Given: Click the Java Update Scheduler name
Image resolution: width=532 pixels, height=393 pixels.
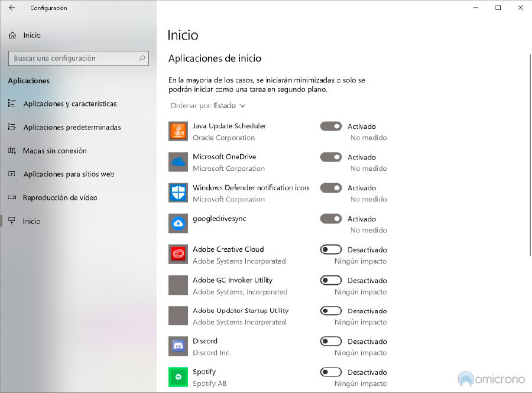Looking at the screenshot, I should [x=229, y=126].
